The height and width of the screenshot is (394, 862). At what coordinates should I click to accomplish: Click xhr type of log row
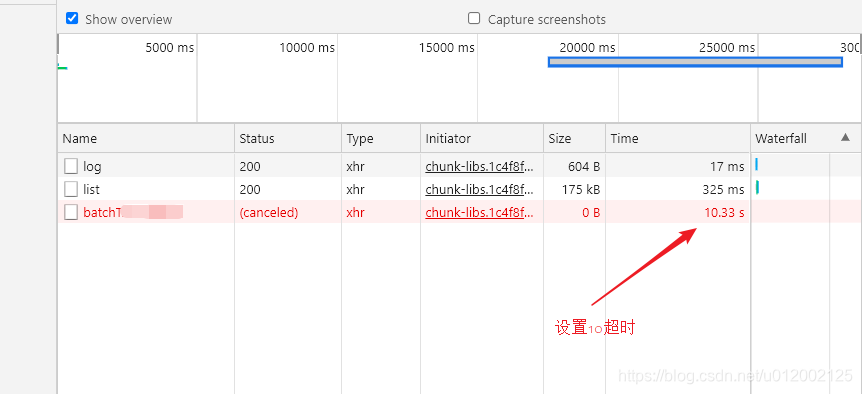[355, 166]
